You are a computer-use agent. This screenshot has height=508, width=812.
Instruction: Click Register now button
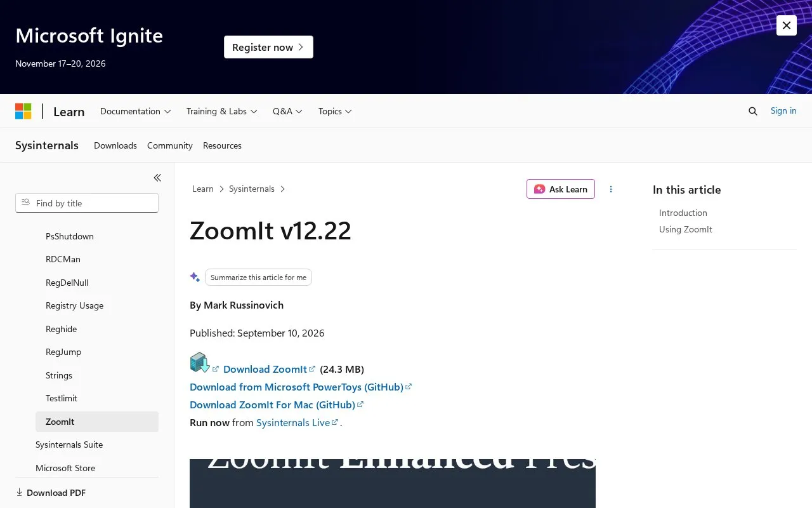click(x=268, y=47)
